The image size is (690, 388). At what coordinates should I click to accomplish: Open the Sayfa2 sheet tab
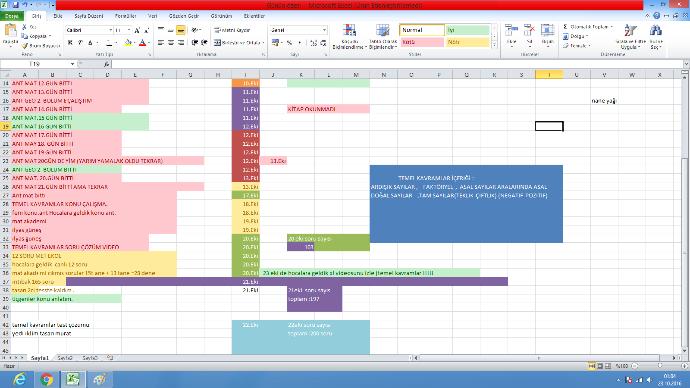coord(65,358)
